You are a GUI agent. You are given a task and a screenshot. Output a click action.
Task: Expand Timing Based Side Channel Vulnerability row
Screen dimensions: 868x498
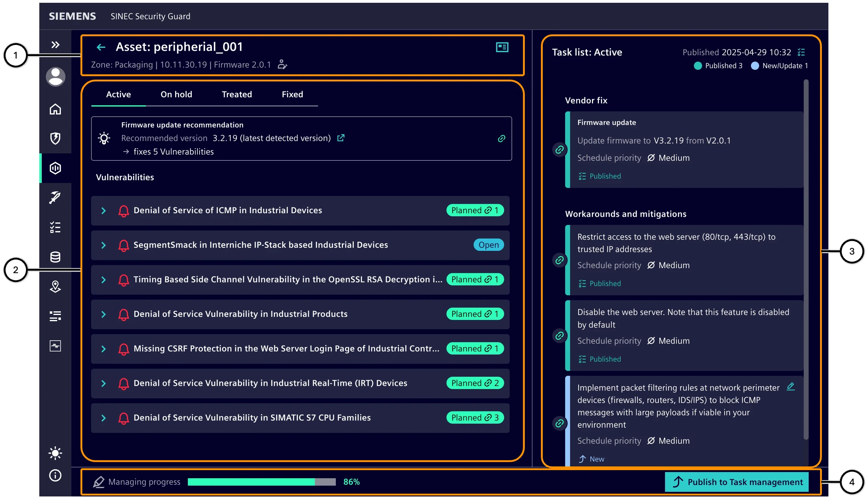point(103,280)
